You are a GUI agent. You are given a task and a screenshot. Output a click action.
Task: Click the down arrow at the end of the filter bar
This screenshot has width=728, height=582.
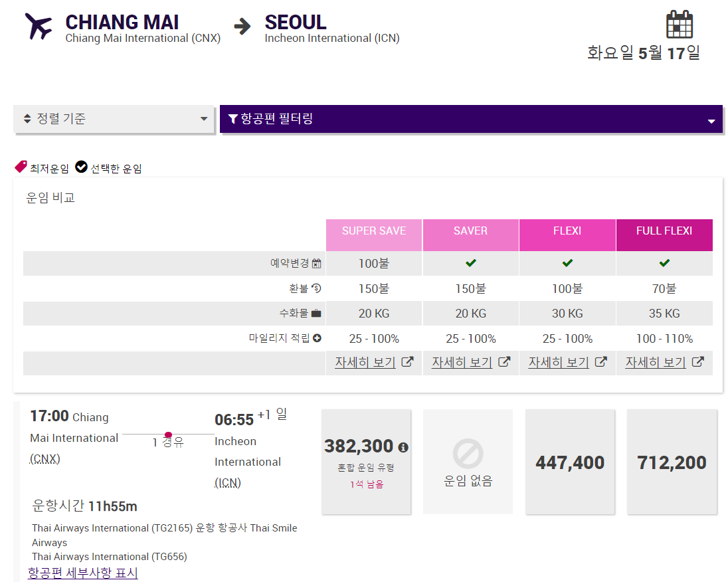pos(711,121)
